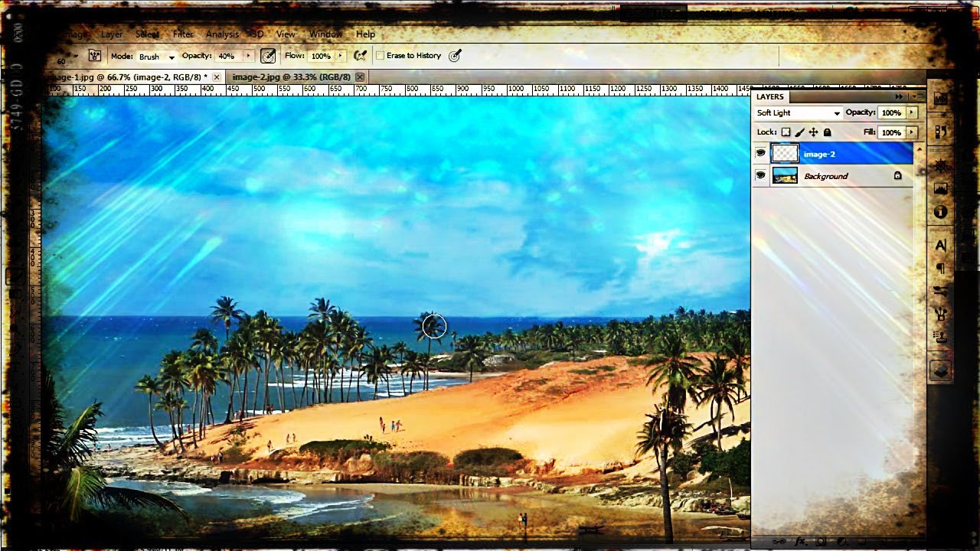The image size is (980, 551).
Task: Open the Brush panel icon in dock
Action: coord(940,314)
